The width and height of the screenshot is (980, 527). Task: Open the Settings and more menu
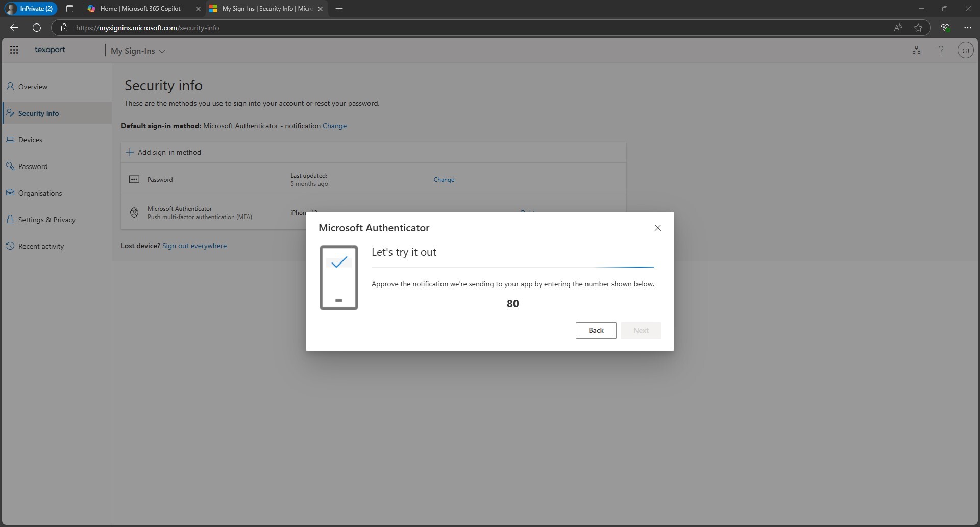pyautogui.click(x=968, y=28)
